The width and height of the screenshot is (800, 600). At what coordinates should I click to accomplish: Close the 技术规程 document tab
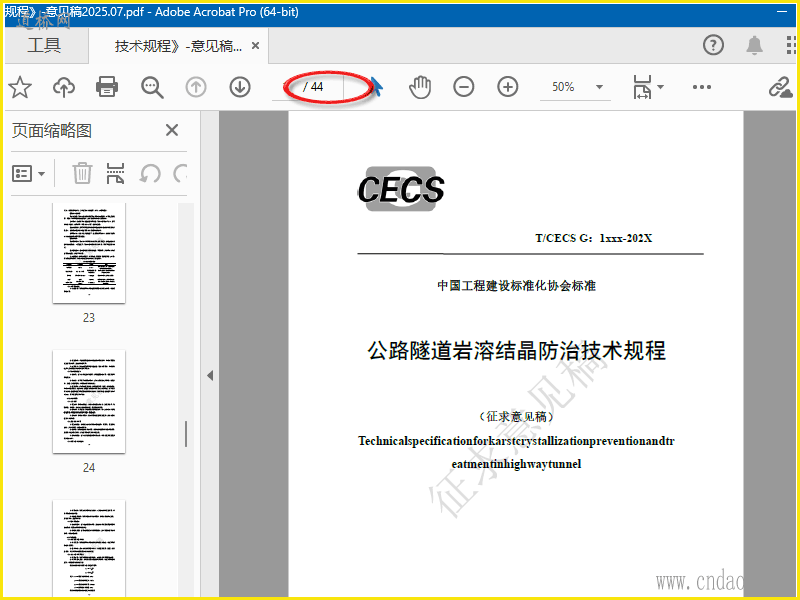point(256,46)
